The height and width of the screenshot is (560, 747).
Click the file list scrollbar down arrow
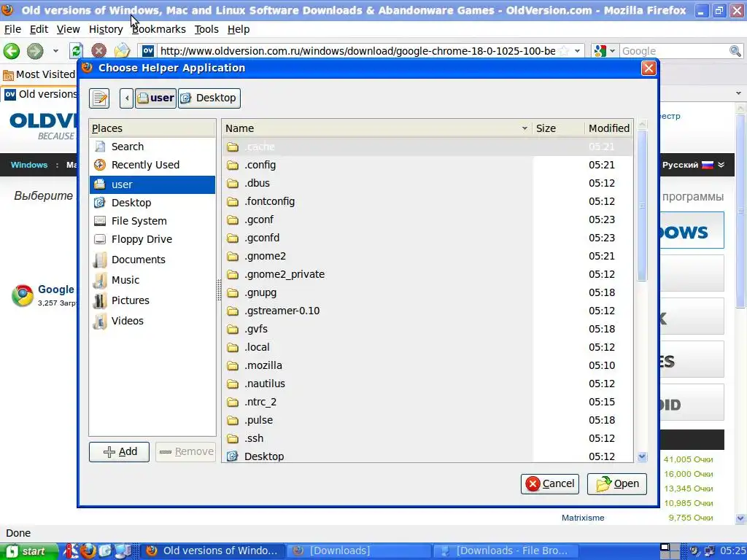pos(642,456)
